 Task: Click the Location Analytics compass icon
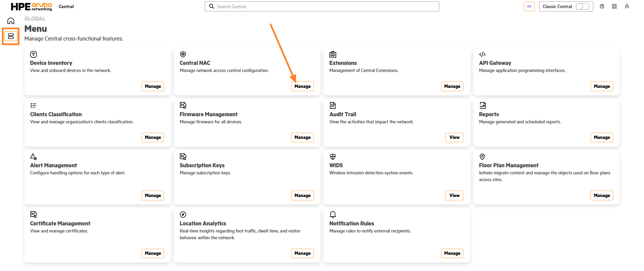pos(183,215)
